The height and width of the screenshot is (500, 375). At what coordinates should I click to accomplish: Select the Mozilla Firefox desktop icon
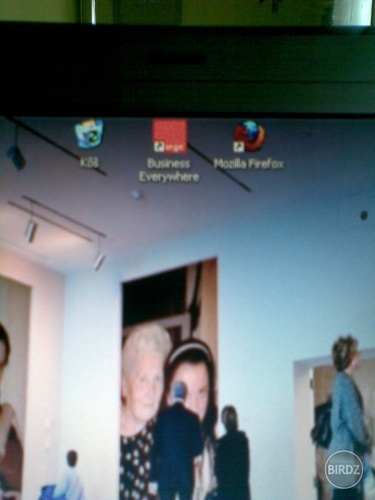point(249,136)
